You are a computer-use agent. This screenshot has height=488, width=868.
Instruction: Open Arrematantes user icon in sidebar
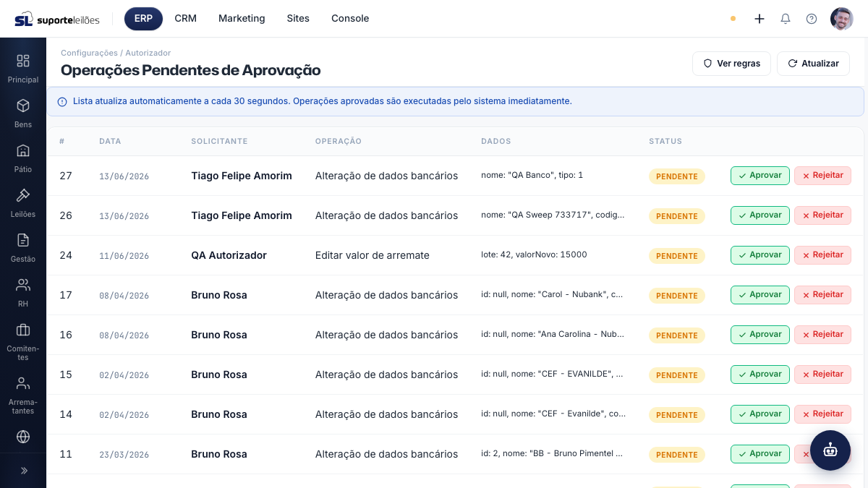(x=23, y=383)
